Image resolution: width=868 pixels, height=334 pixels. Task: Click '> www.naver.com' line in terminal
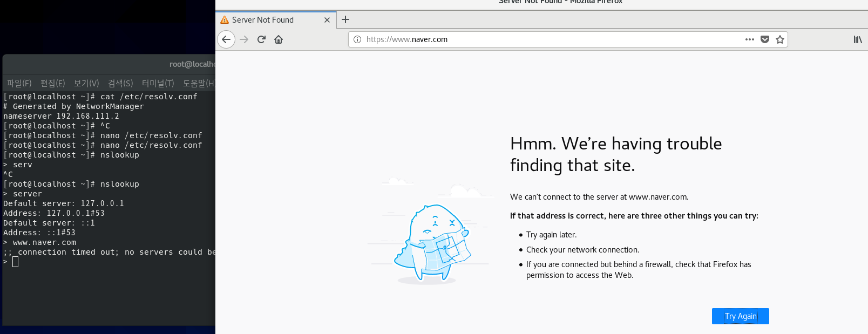tap(40, 242)
